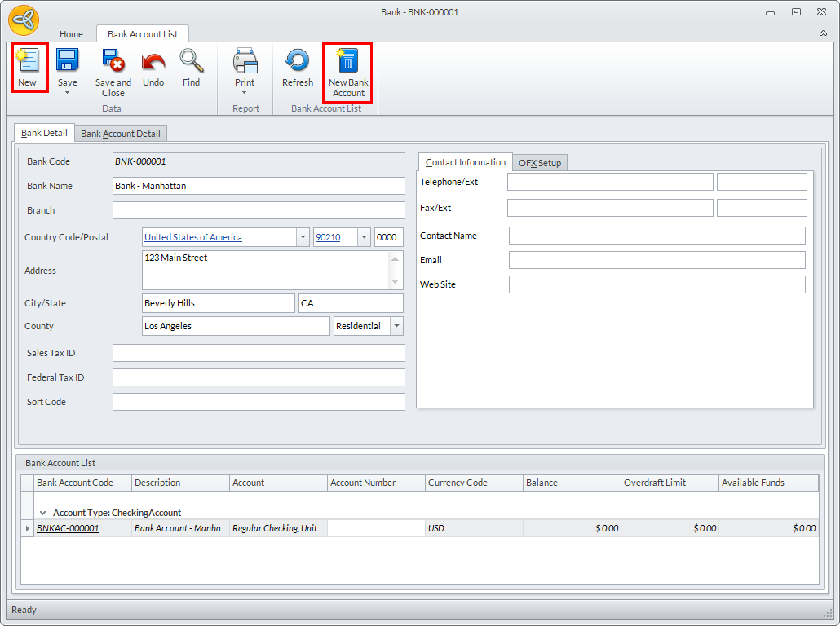The height and width of the screenshot is (626, 840).
Task: Expand the postal code 90210 dropdown
Action: tap(364, 237)
